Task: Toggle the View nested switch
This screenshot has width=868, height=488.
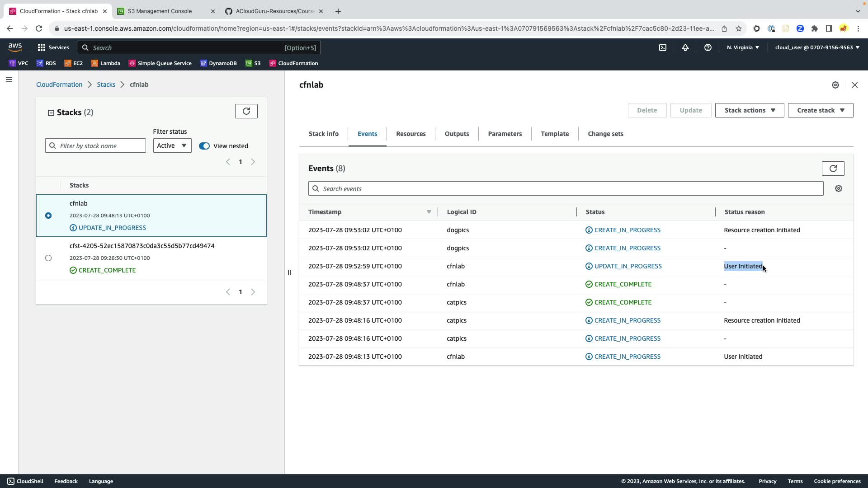Action: 204,146
